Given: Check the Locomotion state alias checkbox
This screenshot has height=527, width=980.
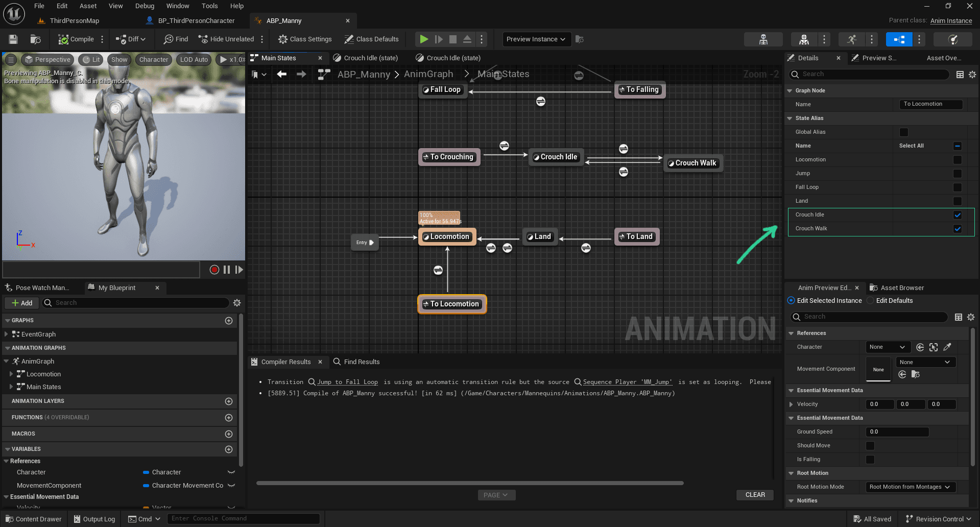Looking at the screenshot, I should [x=958, y=160].
